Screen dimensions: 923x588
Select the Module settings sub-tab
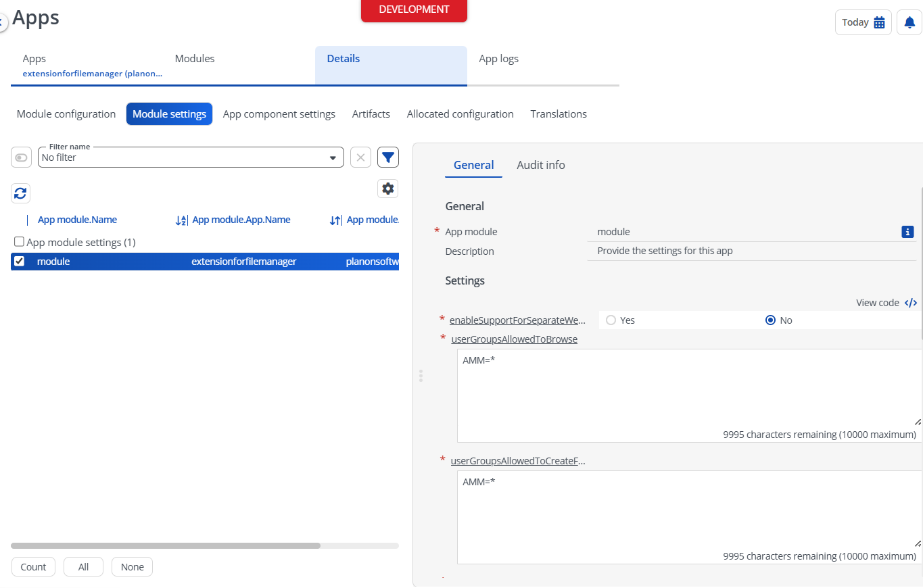tap(169, 114)
